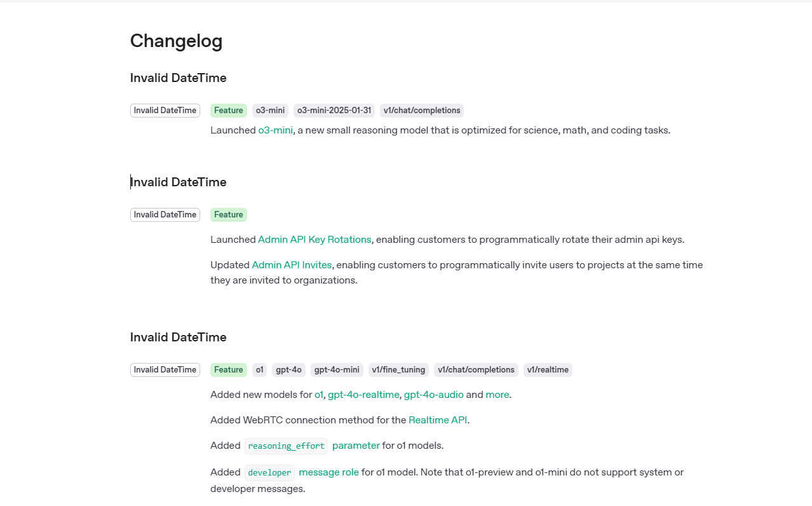
Task: Click the developer code tag
Action: [x=269, y=472]
